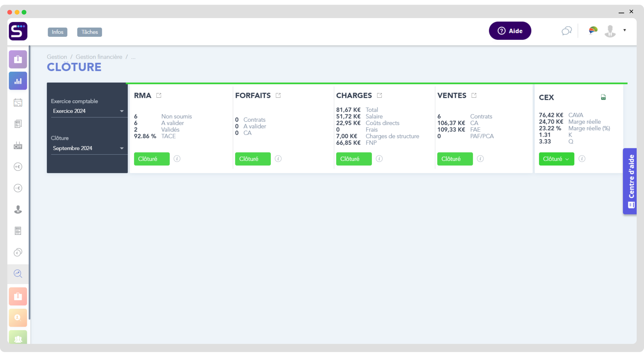
Task: Click the colorful company logo icon
Action: tap(593, 31)
